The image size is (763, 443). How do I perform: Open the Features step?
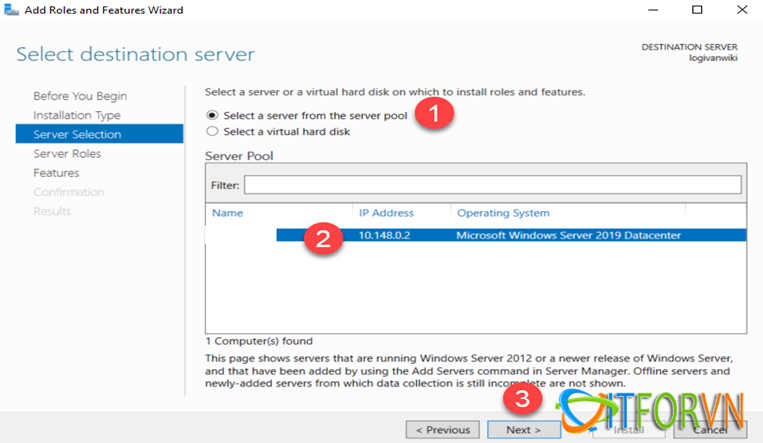56,172
